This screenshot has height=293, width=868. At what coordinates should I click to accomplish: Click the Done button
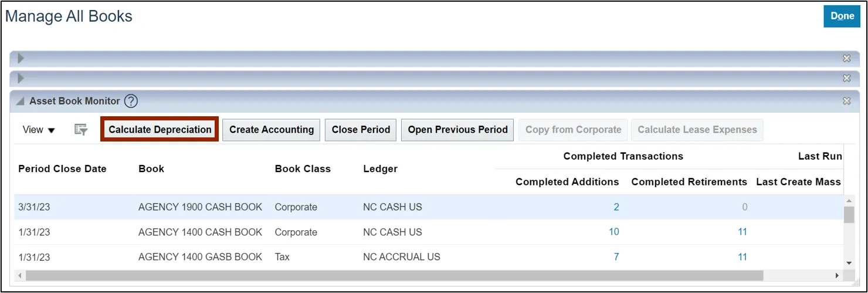(x=842, y=16)
